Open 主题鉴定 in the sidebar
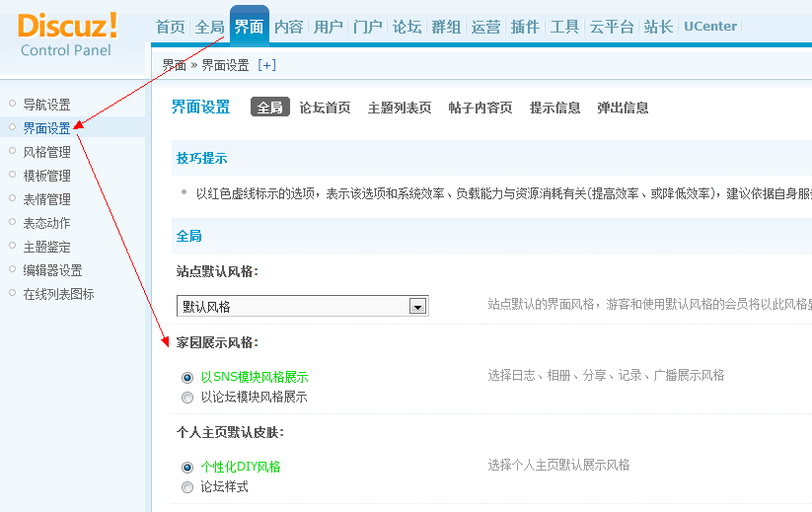812x512 pixels. point(47,247)
